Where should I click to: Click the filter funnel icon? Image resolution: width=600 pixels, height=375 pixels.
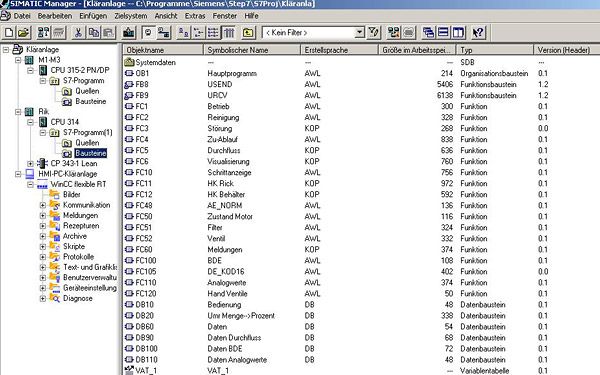[x=373, y=33]
